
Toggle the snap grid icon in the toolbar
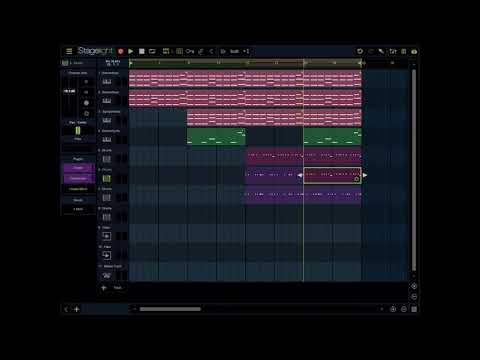click(179, 51)
